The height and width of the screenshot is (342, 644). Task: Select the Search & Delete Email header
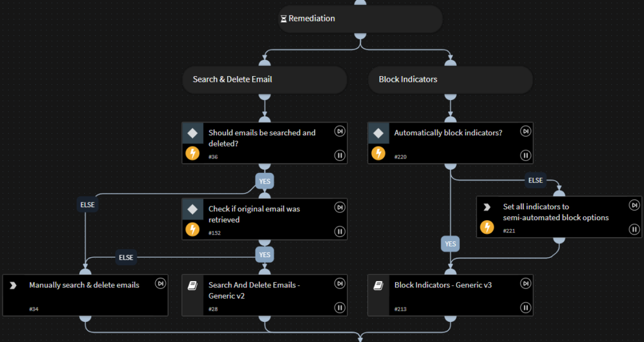265,80
